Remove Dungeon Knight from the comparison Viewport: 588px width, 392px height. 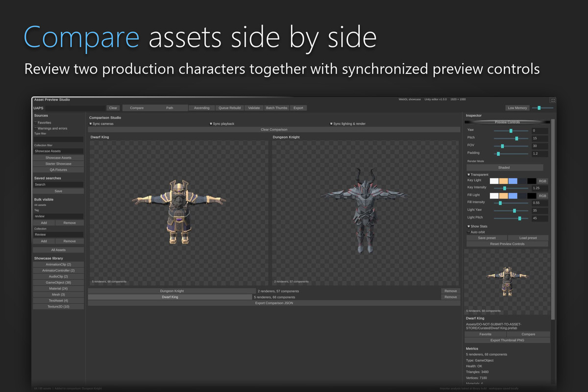[450, 291]
